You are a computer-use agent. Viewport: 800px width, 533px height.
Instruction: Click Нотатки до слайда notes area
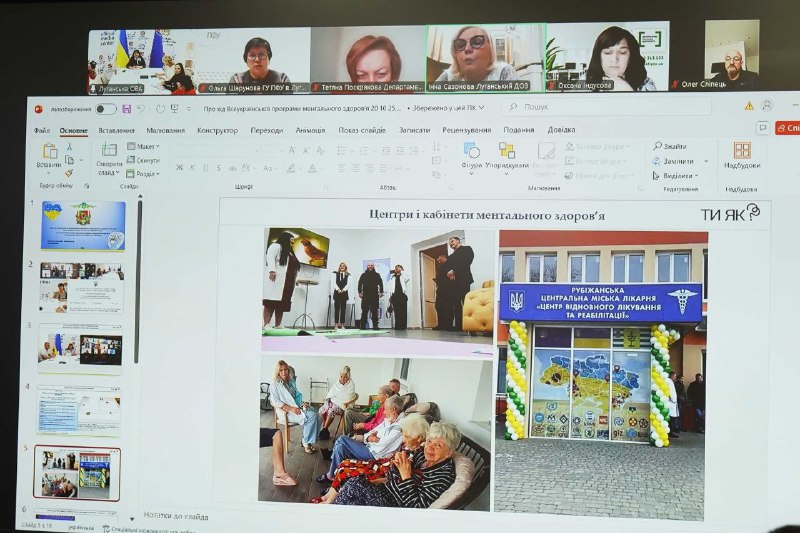click(x=176, y=517)
